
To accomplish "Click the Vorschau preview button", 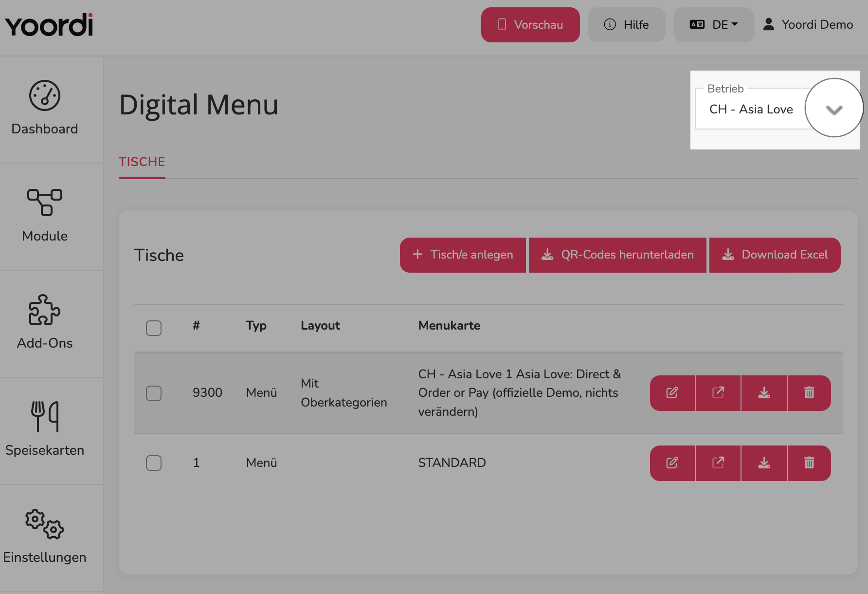I will [530, 25].
